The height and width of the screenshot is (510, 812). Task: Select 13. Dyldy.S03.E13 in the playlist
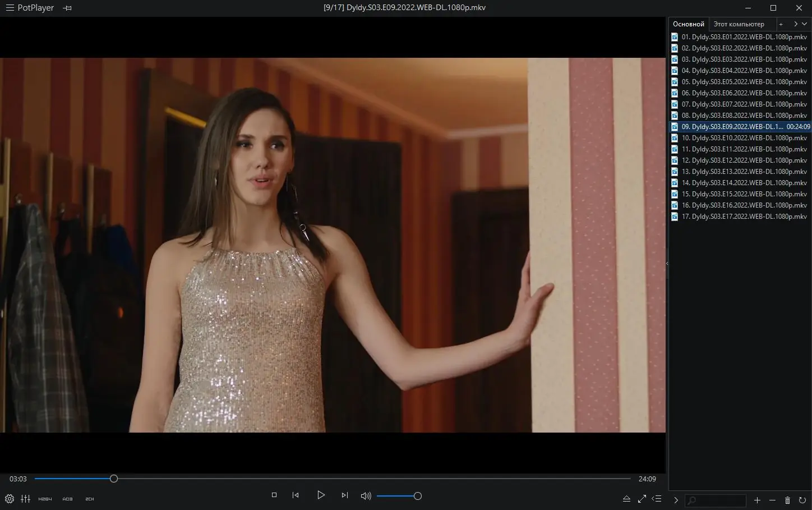[x=740, y=172]
